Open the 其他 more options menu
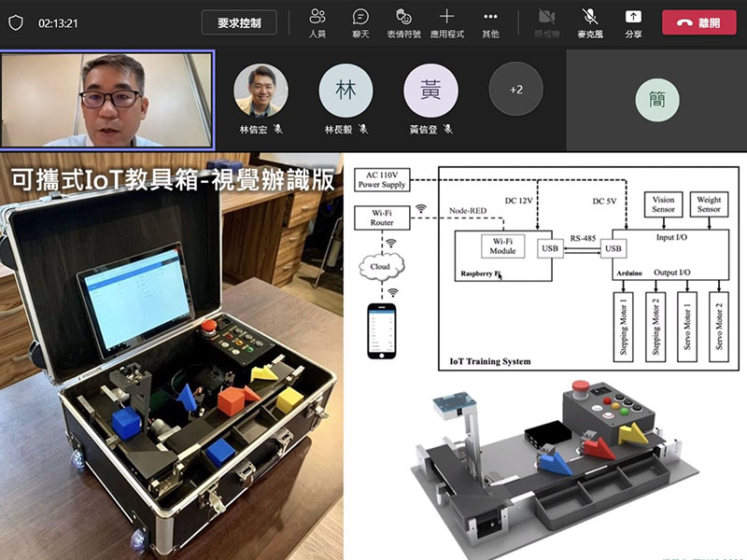The height and width of the screenshot is (560, 747). click(x=490, y=22)
